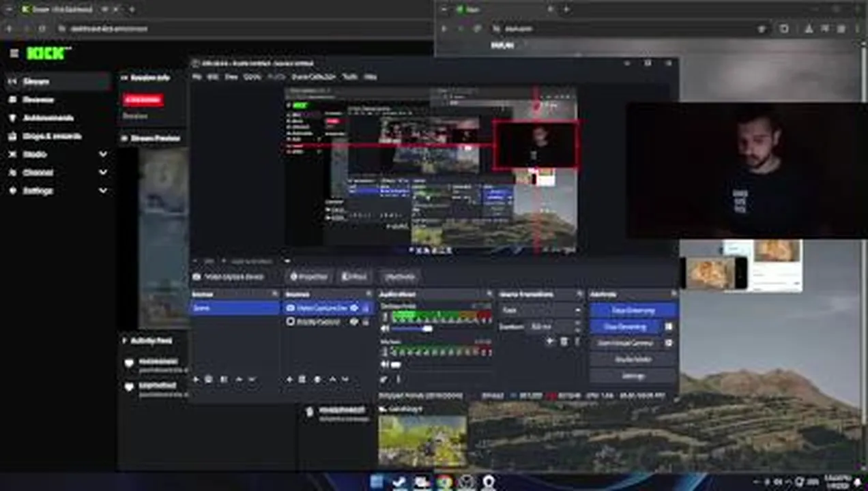
Task: Lock the Video Capture Device source
Action: click(x=366, y=308)
